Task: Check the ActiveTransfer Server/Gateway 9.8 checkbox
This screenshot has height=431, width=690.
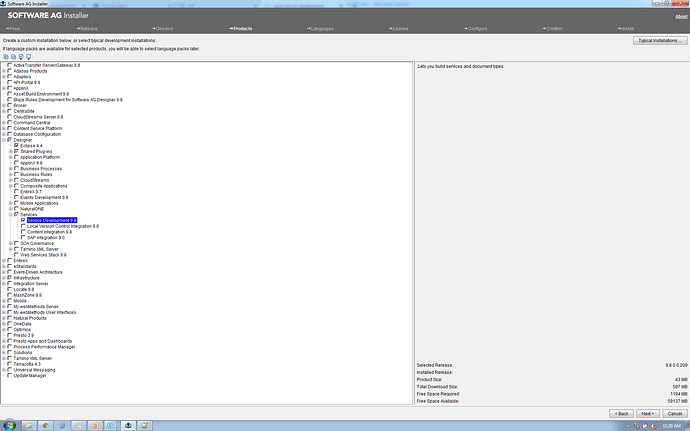Action: pos(10,65)
